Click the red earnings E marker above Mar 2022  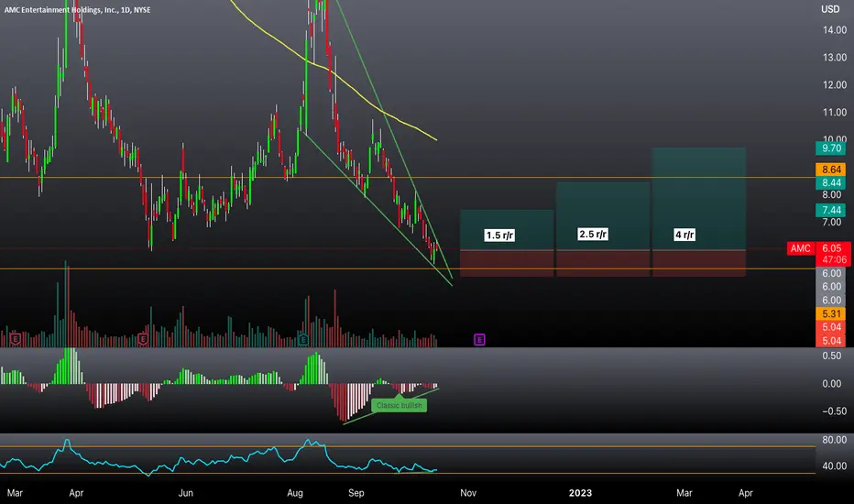coord(16,339)
